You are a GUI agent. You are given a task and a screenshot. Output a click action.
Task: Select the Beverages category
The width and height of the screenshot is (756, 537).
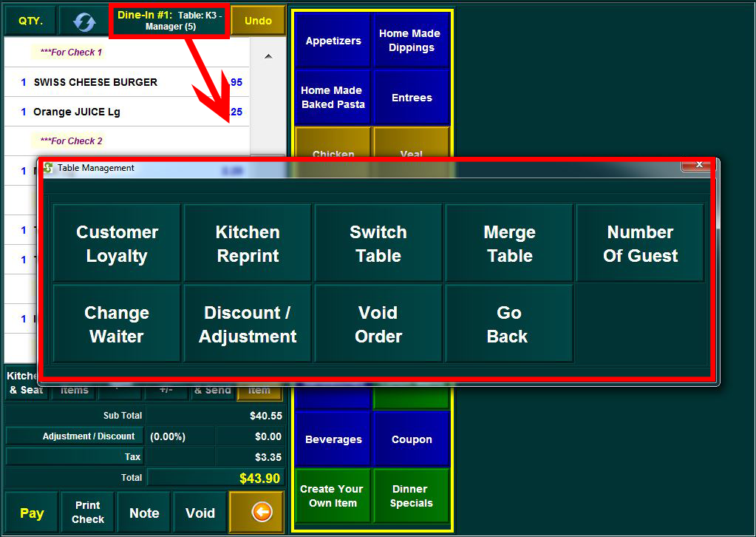333,439
